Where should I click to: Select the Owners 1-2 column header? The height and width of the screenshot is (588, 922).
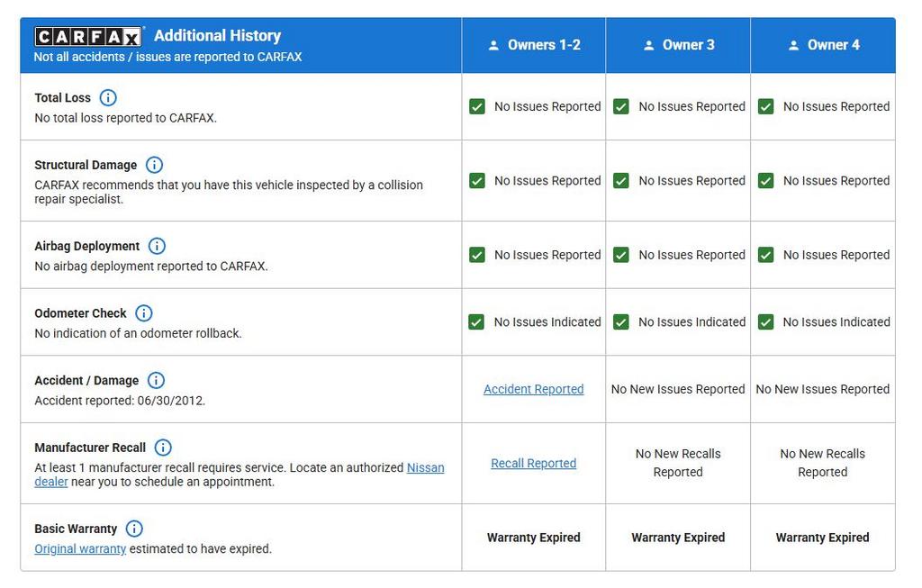(534, 45)
